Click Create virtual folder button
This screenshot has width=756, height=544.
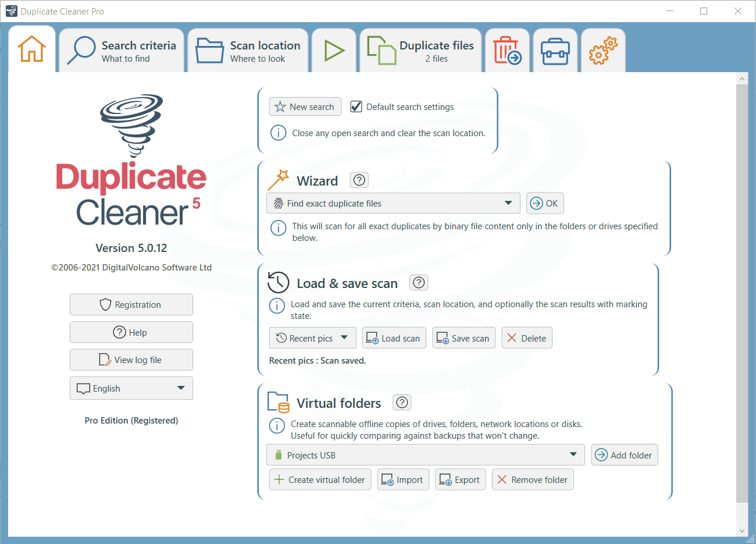tap(320, 479)
